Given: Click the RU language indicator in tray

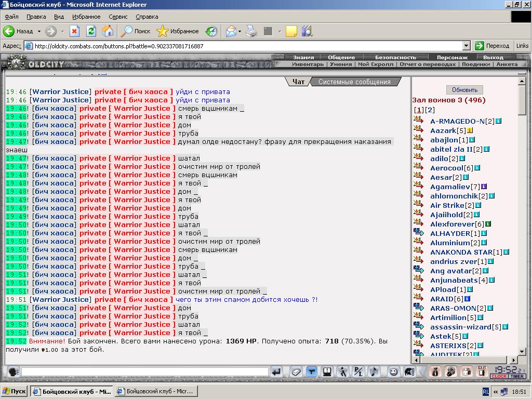Looking at the screenshot, I should click(x=486, y=392).
